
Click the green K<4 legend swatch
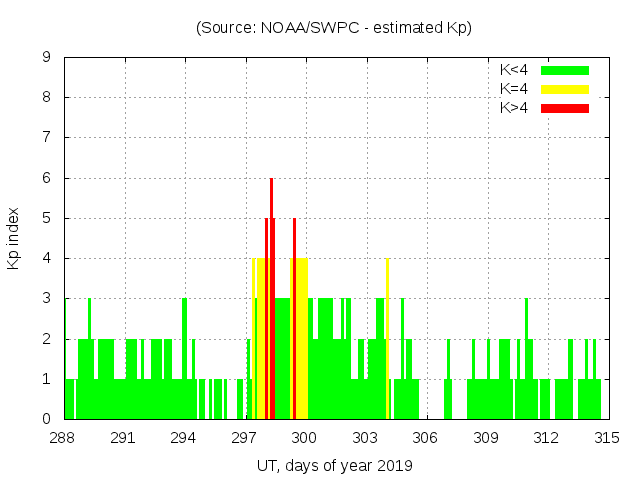click(x=565, y=70)
